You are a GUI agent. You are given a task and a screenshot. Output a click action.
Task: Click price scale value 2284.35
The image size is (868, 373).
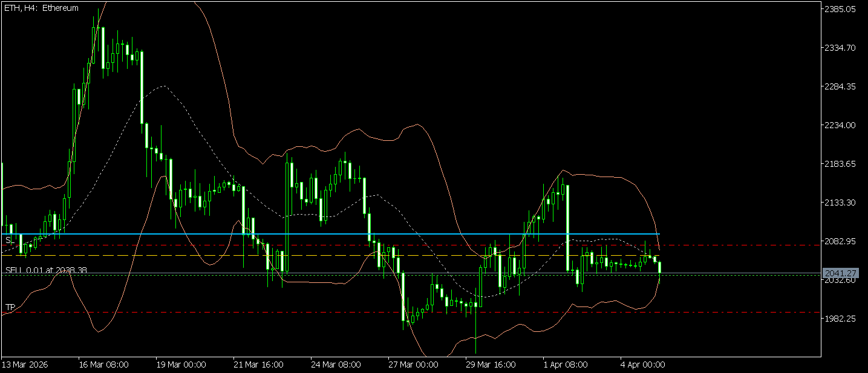coord(841,86)
